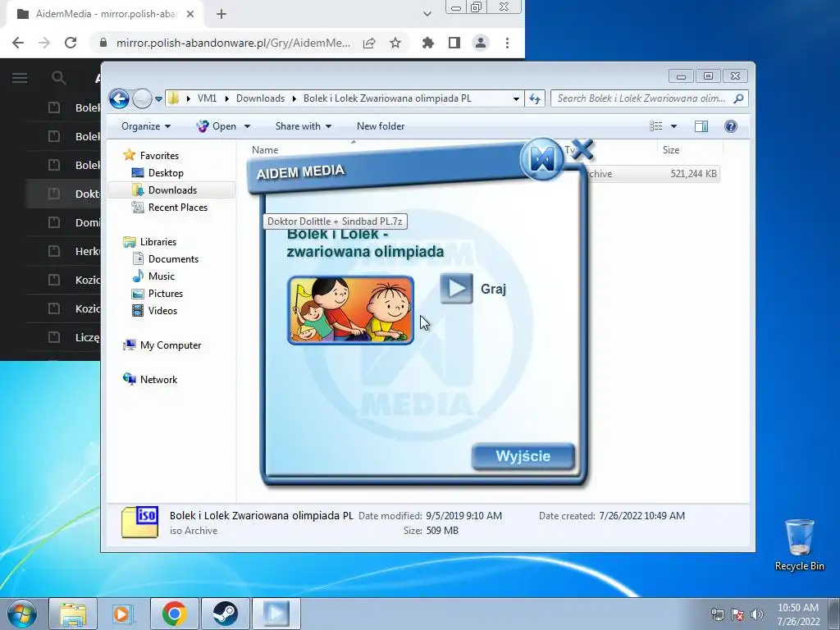840x630 pixels.
Task: Close the Aidem Media launcher via X icon
Action: coord(582,149)
